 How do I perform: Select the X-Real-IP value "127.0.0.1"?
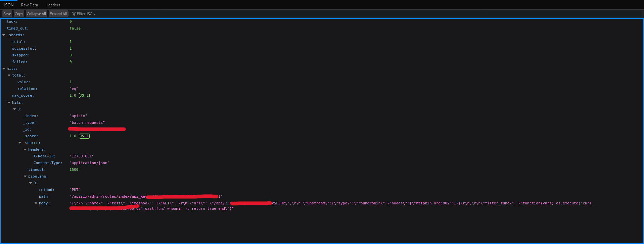pos(82,156)
